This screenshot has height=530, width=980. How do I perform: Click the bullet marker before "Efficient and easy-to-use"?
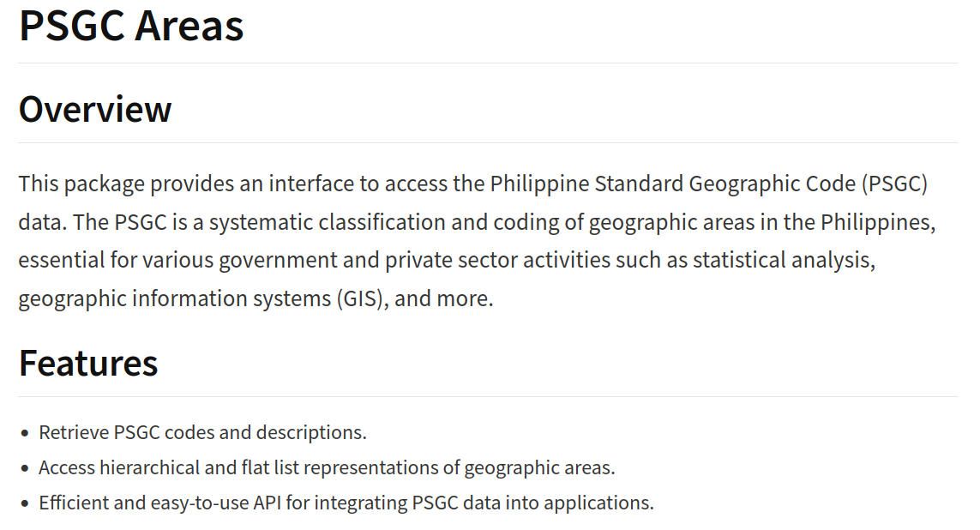pyautogui.click(x=25, y=503)
